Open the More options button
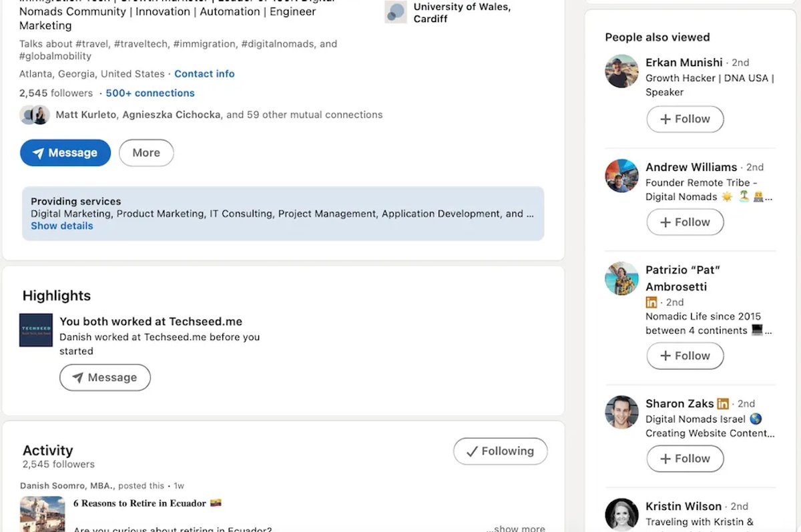This screenshot has width=801, height=532. [x=146, y=153]
